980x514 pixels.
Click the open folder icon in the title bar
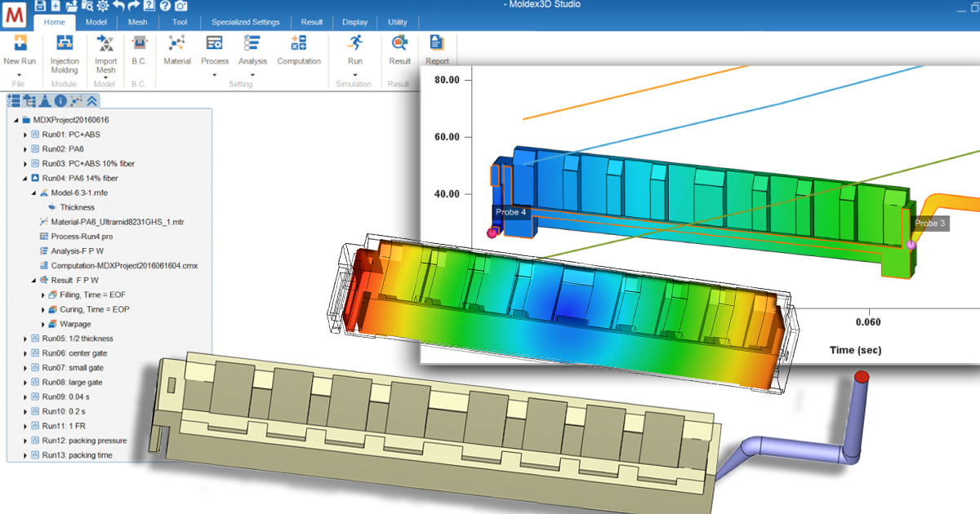point(72,6)
